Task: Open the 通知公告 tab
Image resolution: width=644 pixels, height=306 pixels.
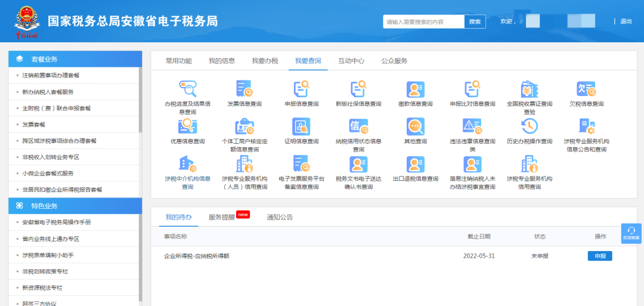Action: click(280, 217)
